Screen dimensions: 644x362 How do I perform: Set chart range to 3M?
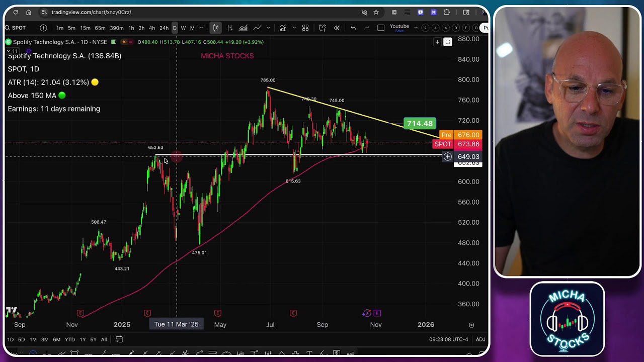45,340
